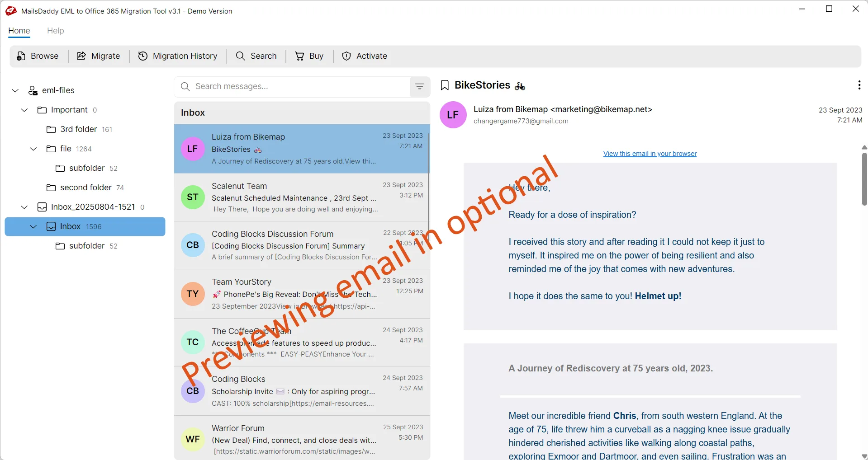The width and height of the screenshot is (868, 460).
Task: Click the Search magnifier icon in toolbar
Action: coord(240,56)
